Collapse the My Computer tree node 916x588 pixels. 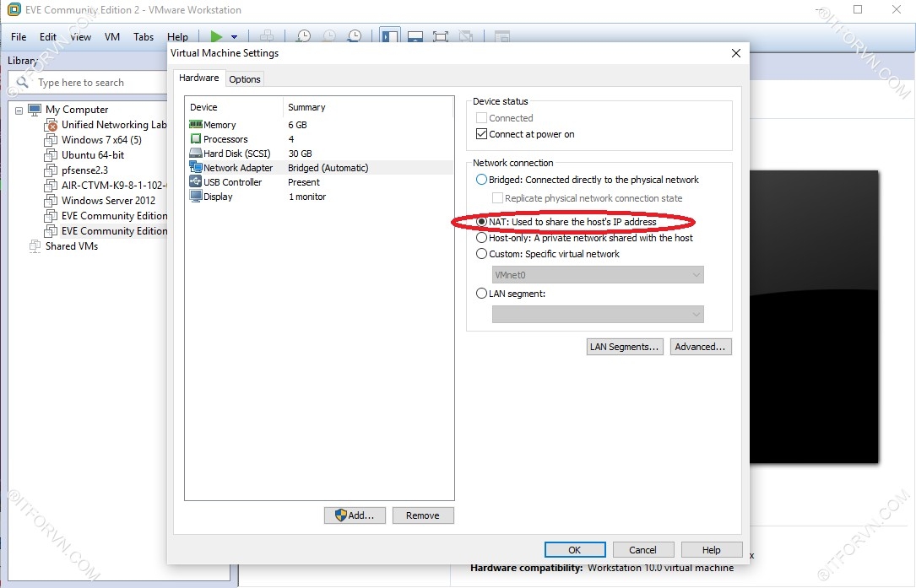19,110
